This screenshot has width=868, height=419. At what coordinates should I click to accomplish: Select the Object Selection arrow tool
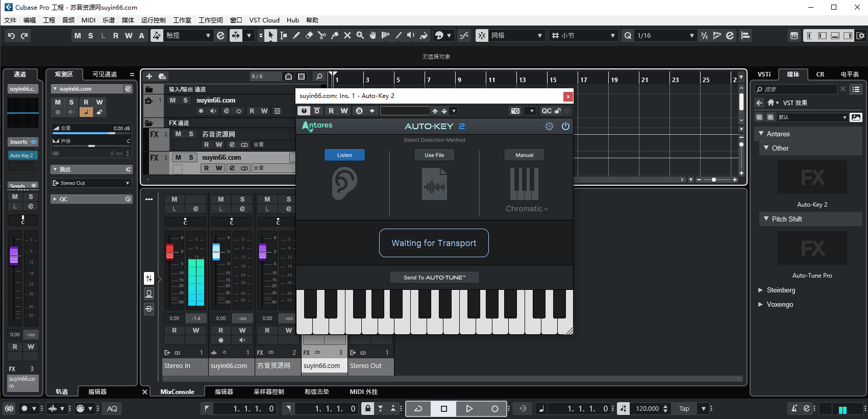[270, 36]
